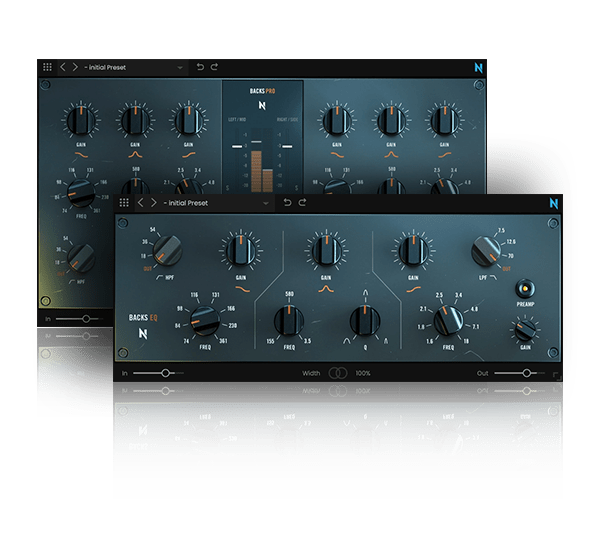Click high shelf icon under right high GAIN, Backs Pro
The image size is (600, 543).
coord(444,155)
